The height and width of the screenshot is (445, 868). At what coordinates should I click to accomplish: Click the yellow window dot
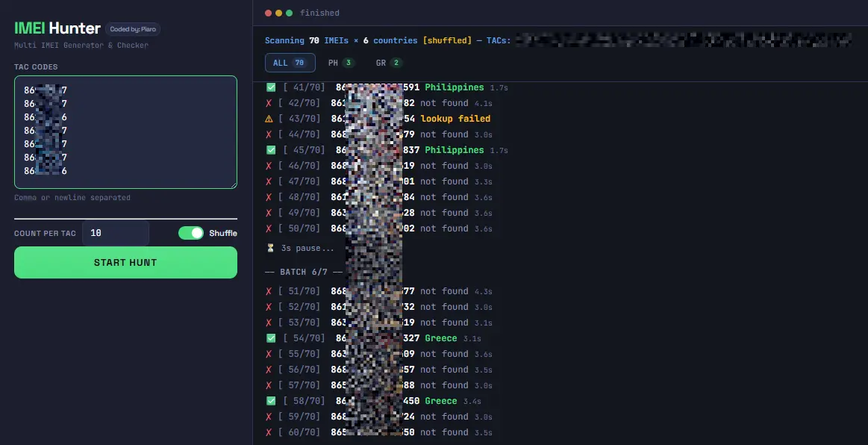pyautogui.click(x=278, y=13)
